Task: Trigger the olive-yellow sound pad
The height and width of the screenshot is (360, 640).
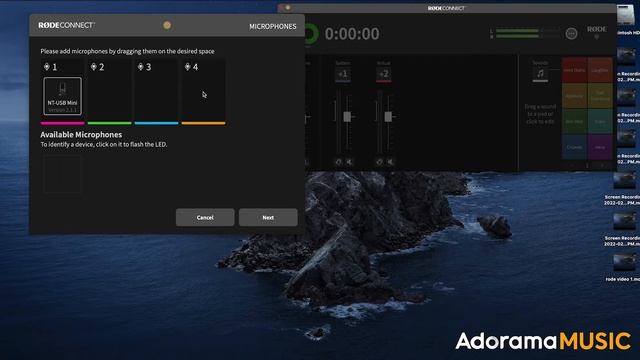Action: 600,96
